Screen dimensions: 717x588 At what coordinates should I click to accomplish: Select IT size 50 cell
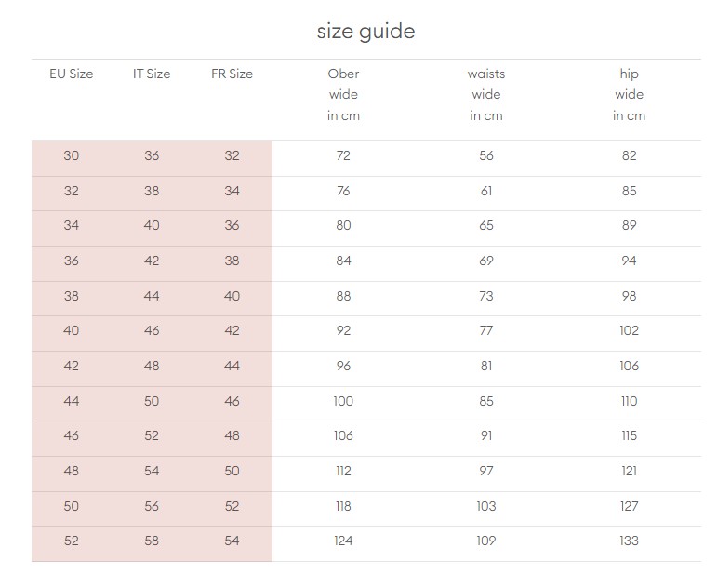[x=152, y=401]
